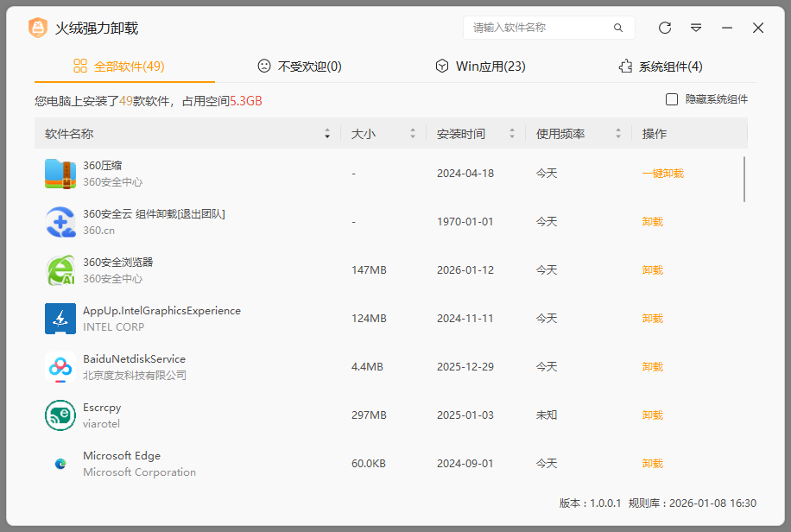Click the BaiduNetdiskService icon
Viewport: 791px width, 532px height.
[60, 367]
